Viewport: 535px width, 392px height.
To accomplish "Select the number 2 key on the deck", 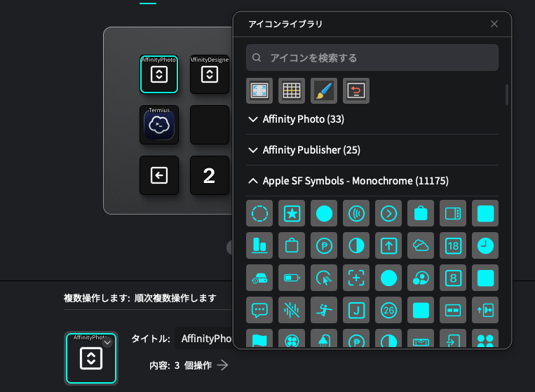I will (210, 175).
